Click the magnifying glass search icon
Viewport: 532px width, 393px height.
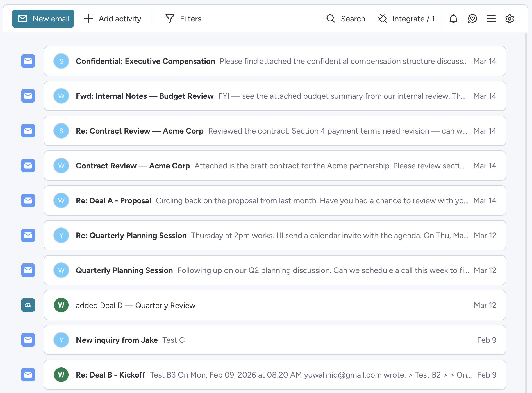coord(331,19)
